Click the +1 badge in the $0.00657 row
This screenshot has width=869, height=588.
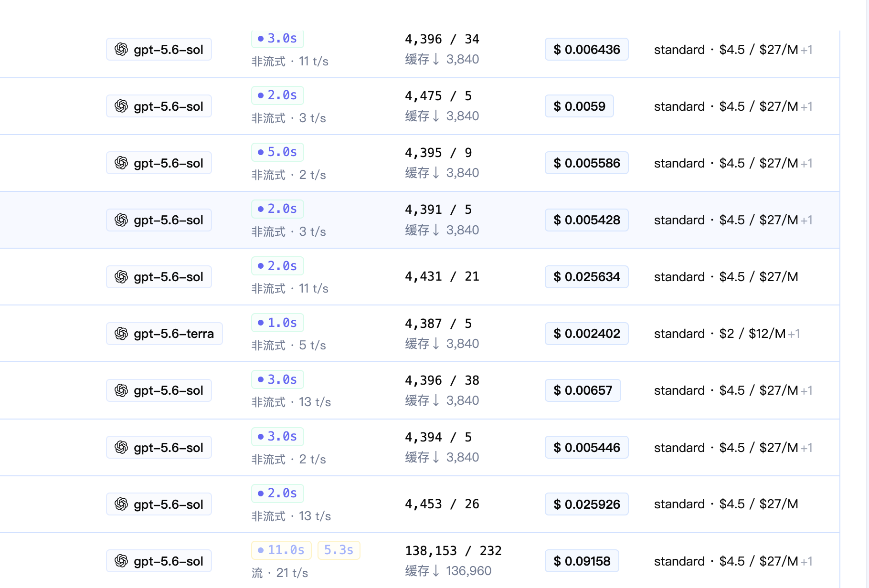[x=807, y=390]
